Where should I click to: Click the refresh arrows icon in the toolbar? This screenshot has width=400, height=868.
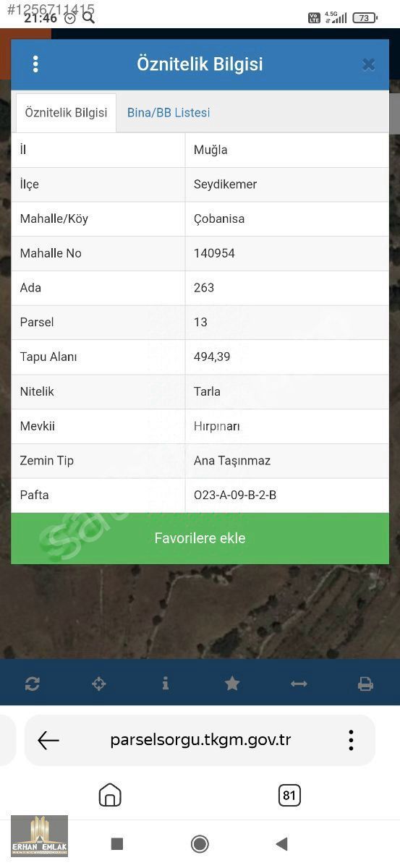(32, 684)
